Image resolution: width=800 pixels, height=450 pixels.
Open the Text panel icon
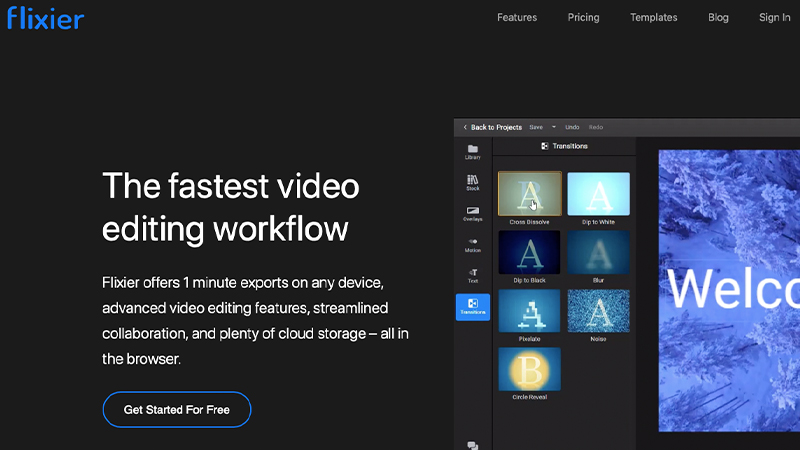point(472,276)
